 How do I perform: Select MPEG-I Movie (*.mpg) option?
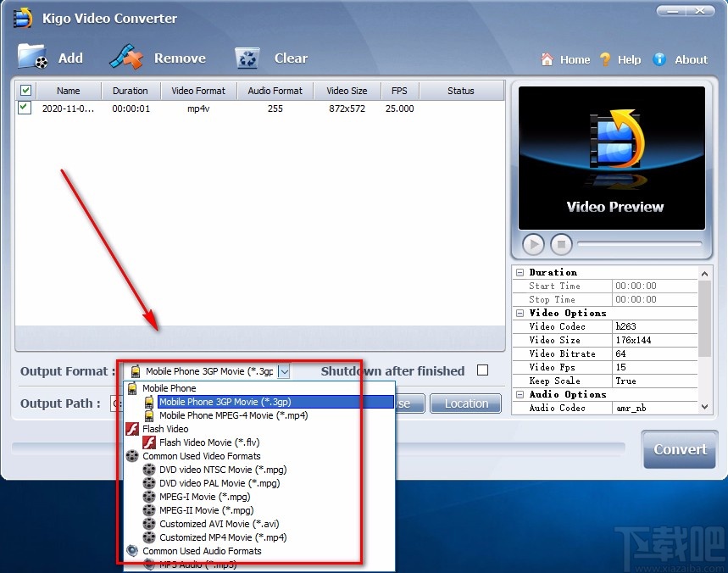pos(205,497)
